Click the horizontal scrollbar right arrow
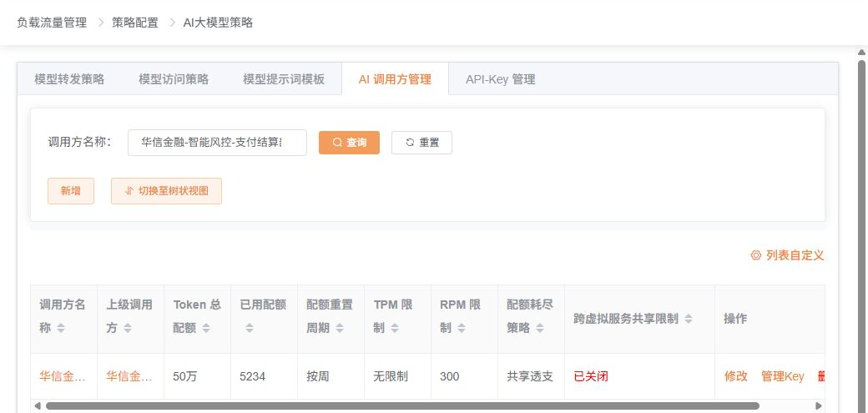The width and height of the screenshot is (868, 413). tap(819, 405)
